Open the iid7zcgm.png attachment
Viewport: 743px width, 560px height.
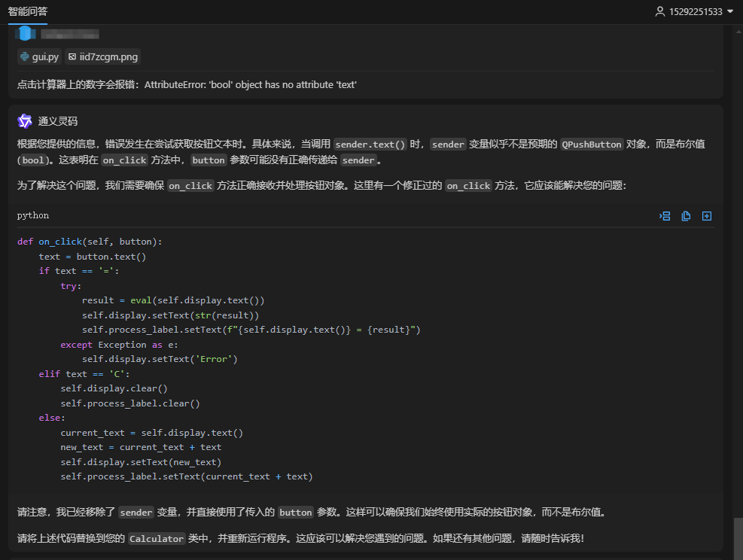coord(102,57)
